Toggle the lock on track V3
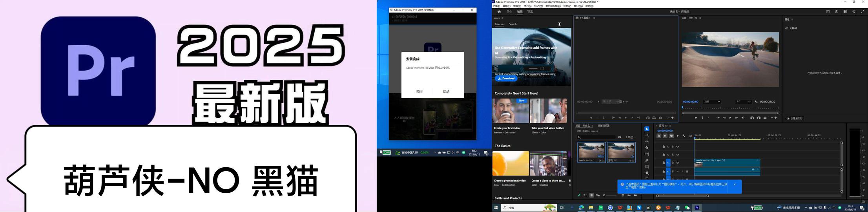868x212 pixels. tap(664, 147)
